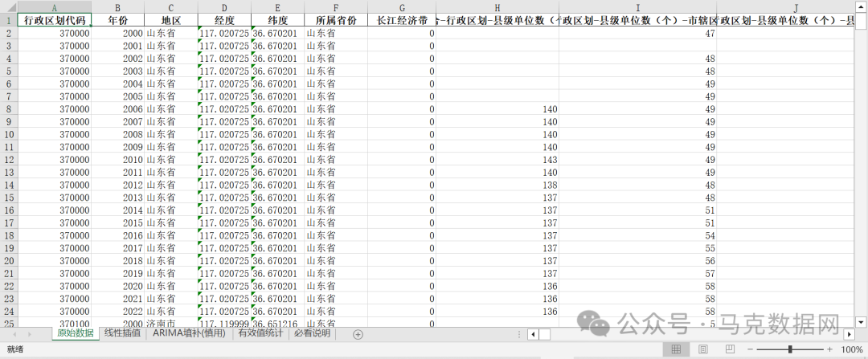Viewport: 868px width, 359px height.
Task: Click the 117.119999 longitude cell
Action: pyautogui.click(x=224, y=323)
